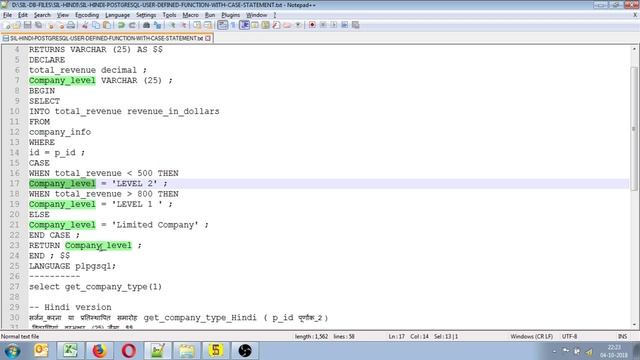Image resolution: width=640 pixels, height=360 pixels.
Task: Click the vertical scrollbar down arrow
Action: [x=634, y=325]
